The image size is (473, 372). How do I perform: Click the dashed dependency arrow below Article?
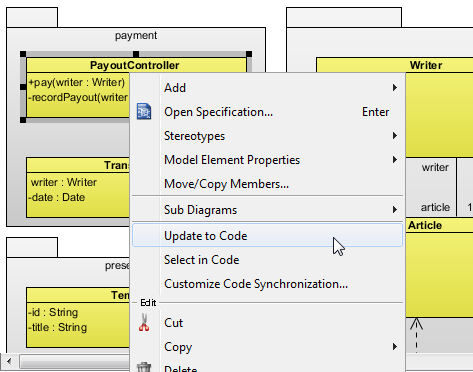tap(416, 335)
